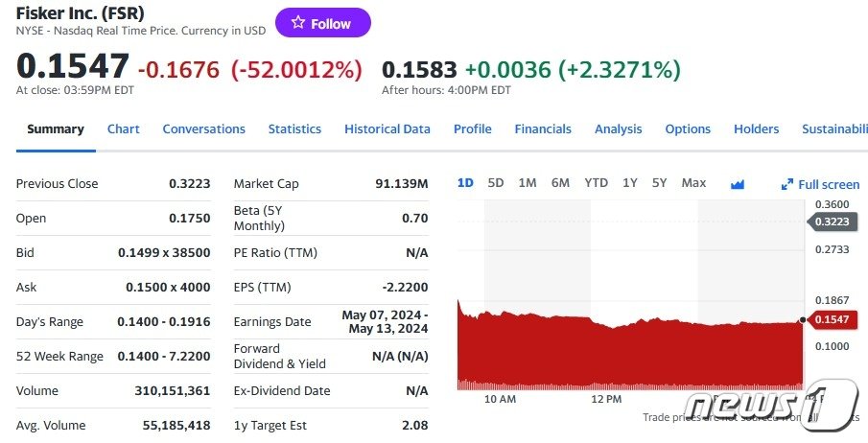
Task: Open the Financials tab
Action: tap(543, 129)
